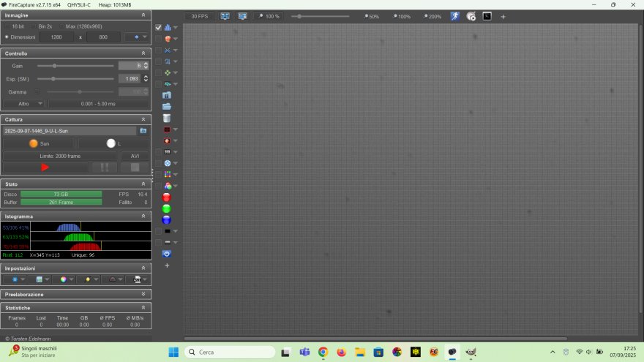This screenshot has width=644, height=362.
Task: Adjust the Gain slider
Action: [54, 66]
